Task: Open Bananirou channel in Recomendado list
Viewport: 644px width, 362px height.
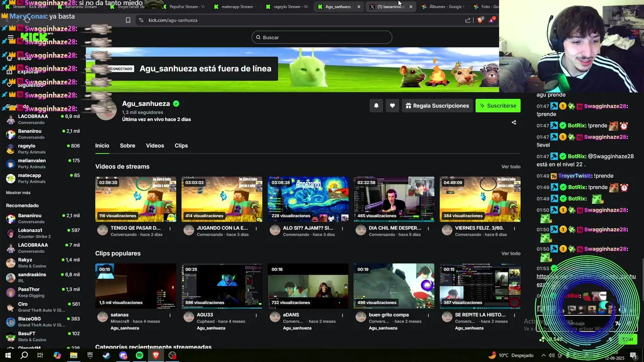Action: point(43,218)
